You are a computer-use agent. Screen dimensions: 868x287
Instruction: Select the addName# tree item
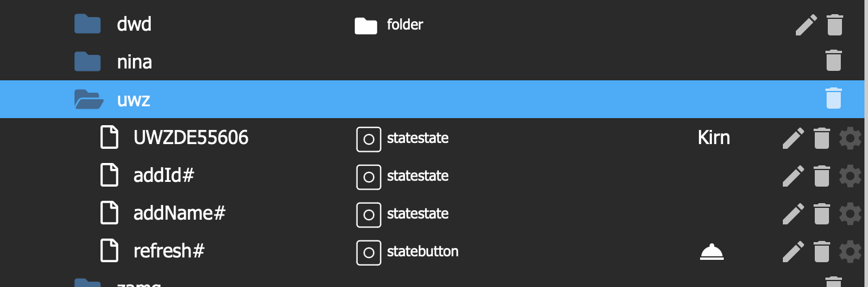(x=180, y=213)
